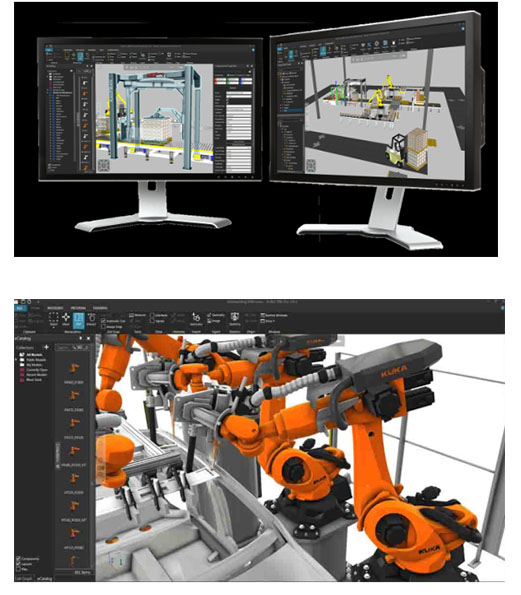
Task: Activate the highlighted PnP tool in the ribbon
Action: click(x=79, y=320)
